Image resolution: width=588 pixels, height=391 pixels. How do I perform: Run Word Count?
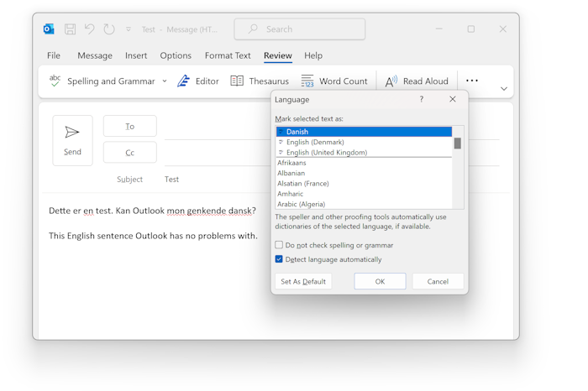coord(334,81)
